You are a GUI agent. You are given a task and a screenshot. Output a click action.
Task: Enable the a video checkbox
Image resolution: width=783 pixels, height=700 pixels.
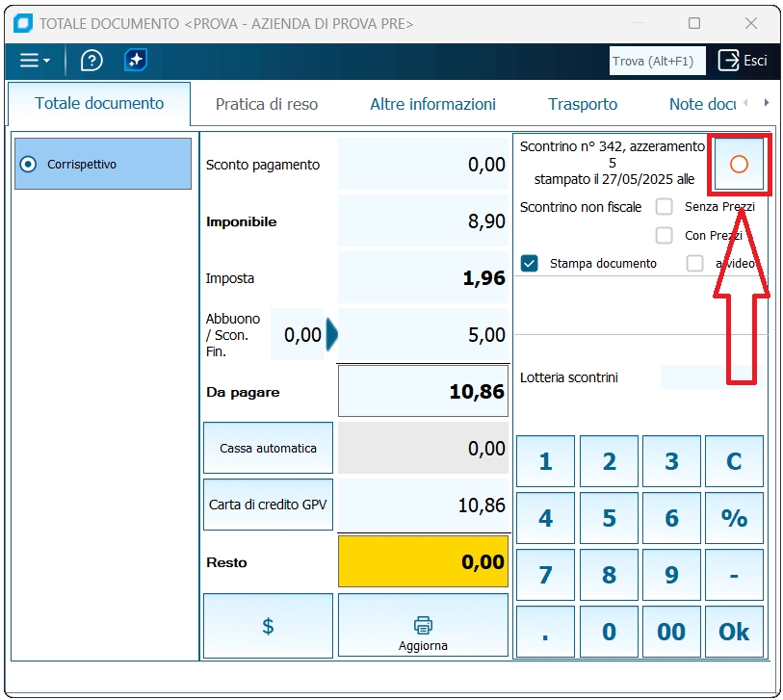click(x=695, y=263)
